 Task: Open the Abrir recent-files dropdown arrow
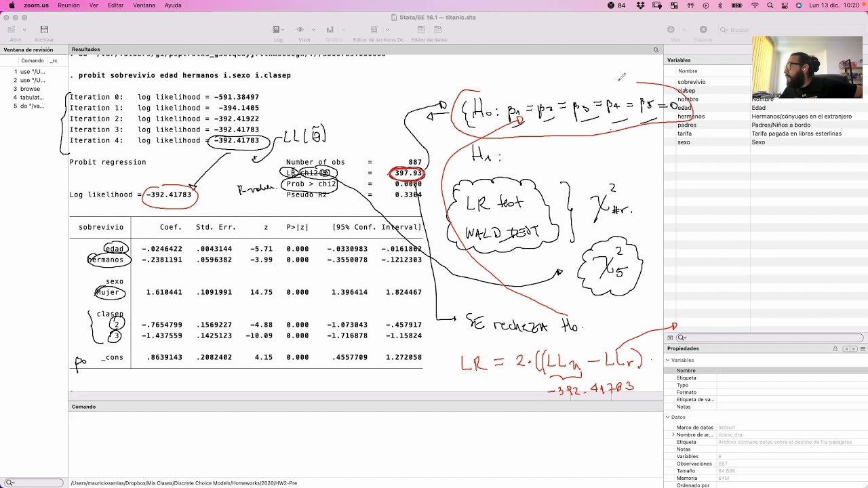pyautogui.click(x=24, y=30)
